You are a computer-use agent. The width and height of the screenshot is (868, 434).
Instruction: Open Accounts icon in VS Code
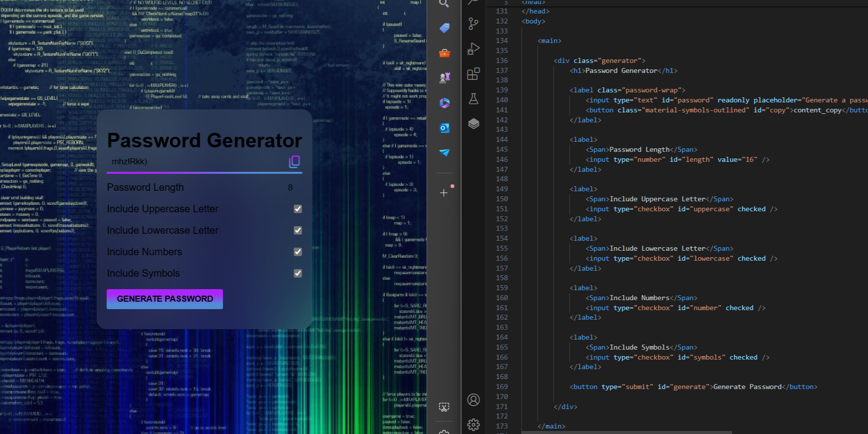pos(473,400)
